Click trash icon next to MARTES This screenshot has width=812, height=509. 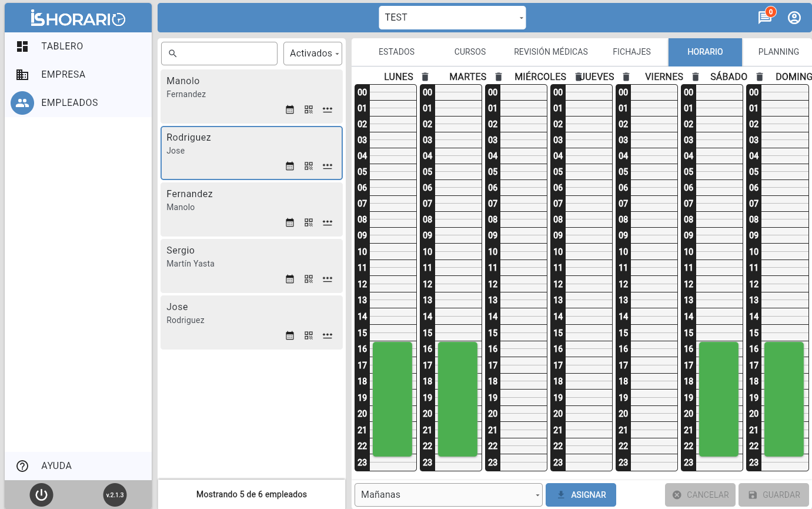(499, 77)
